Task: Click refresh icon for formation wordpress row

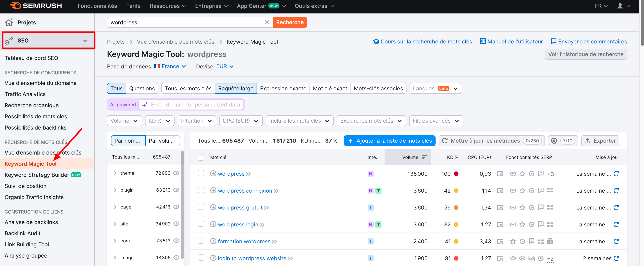Action: [616, 241]
